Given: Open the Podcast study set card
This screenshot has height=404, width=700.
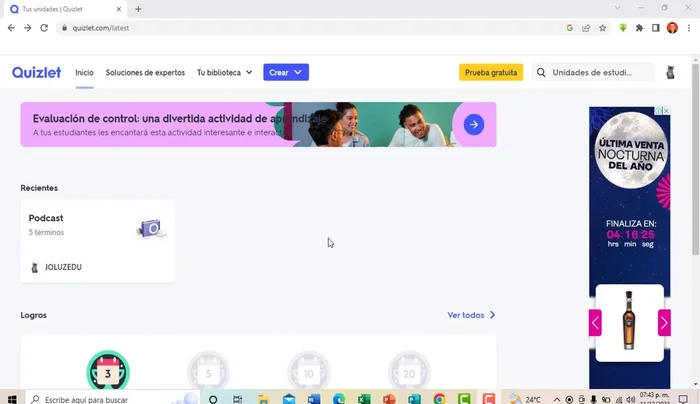Looking at the screenshot, I should 98,241.
